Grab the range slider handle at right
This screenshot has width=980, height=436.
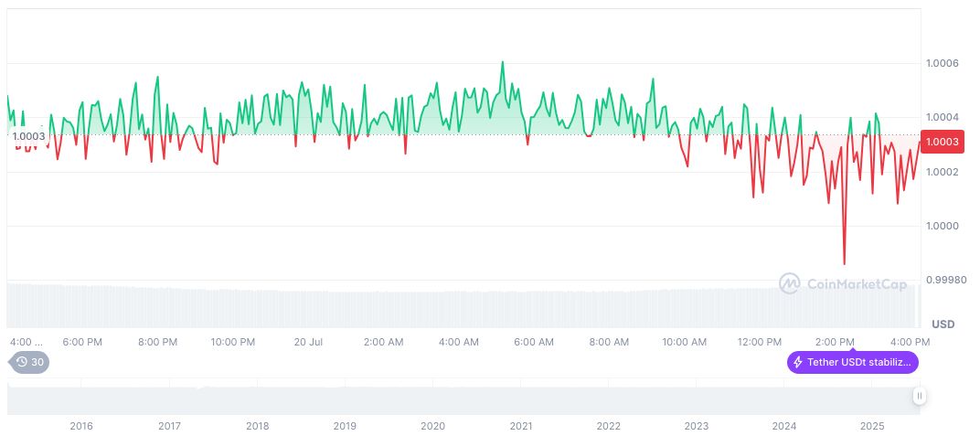click(x=919, y=396)
